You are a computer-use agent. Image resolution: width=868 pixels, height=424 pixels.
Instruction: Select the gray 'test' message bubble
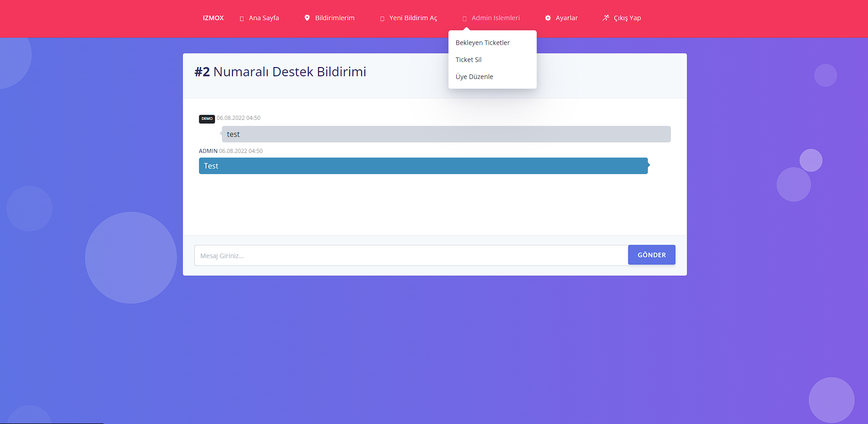coord(446,134)
